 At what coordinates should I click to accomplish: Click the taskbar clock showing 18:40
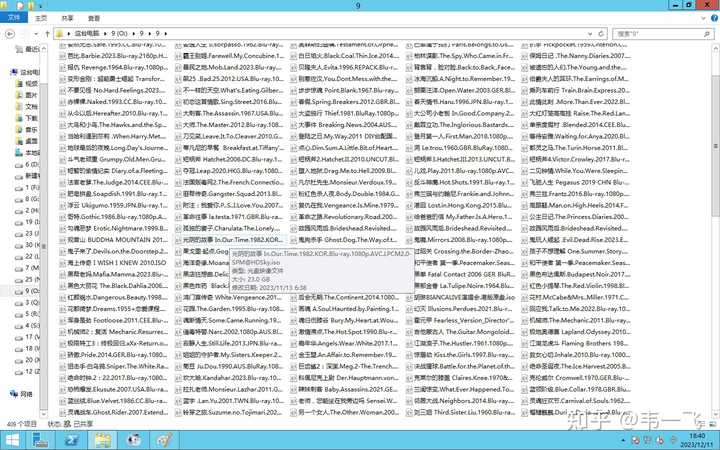[x=697, y=440]
